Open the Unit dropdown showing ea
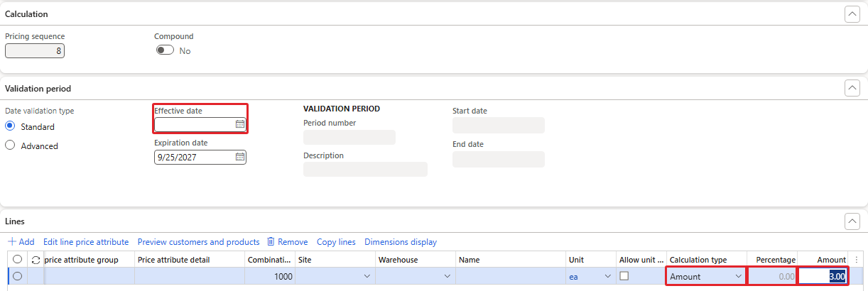This screenshot has height=291, width=868. (607, 277)
